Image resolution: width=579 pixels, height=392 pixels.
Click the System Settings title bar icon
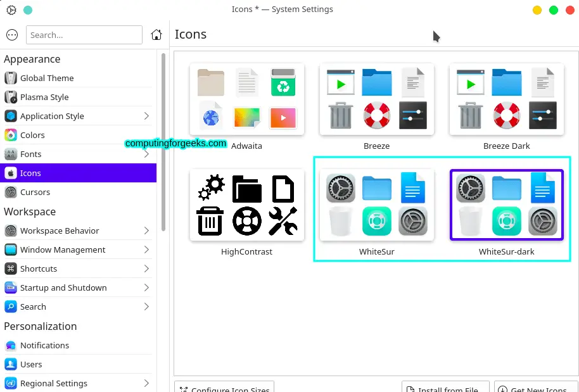click(11, 10)
